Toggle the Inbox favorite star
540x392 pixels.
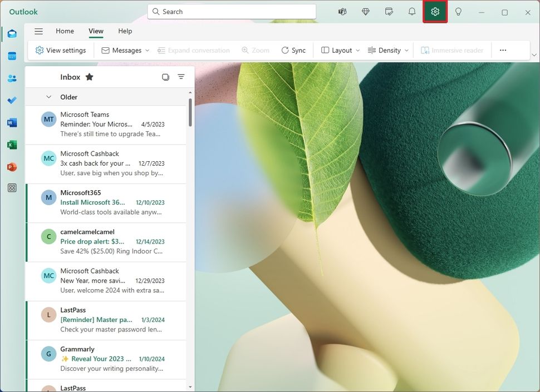pyautogui.click(x=89, y=77)
